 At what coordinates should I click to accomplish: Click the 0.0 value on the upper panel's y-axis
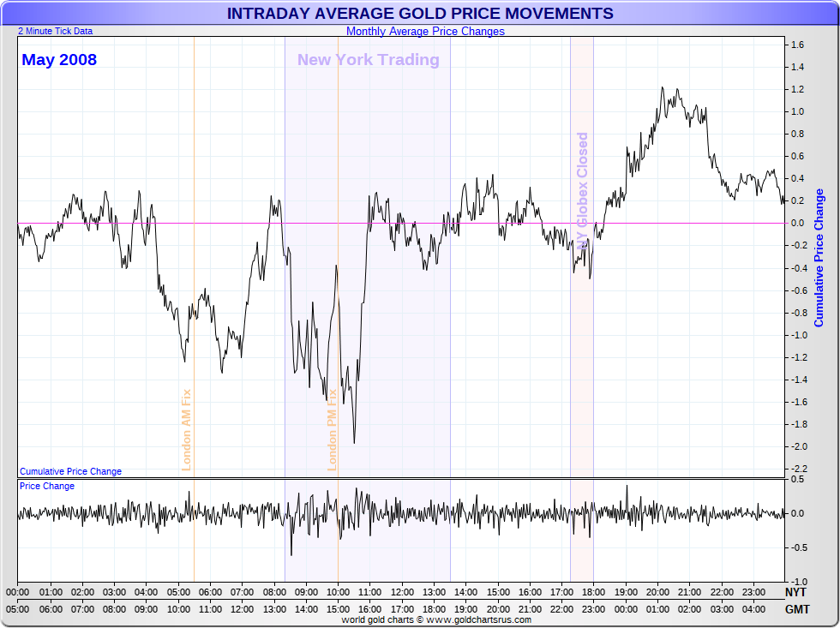[x=798, y=224]
